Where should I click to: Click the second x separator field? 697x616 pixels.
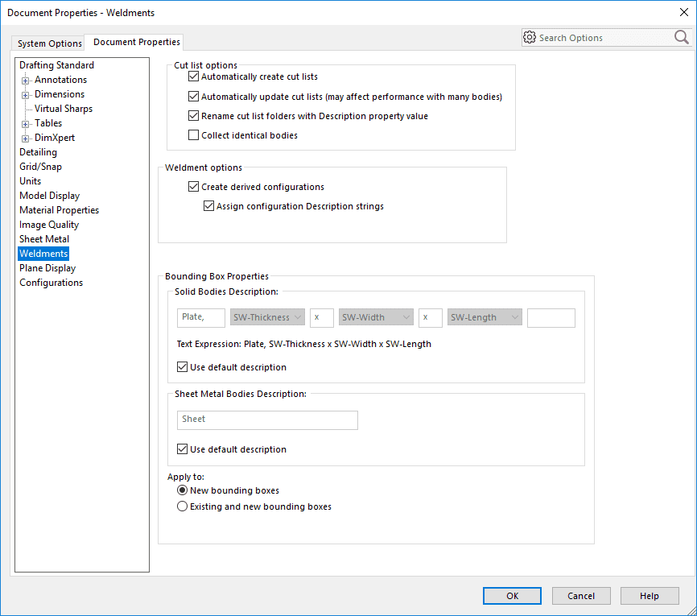click(431, 317)
